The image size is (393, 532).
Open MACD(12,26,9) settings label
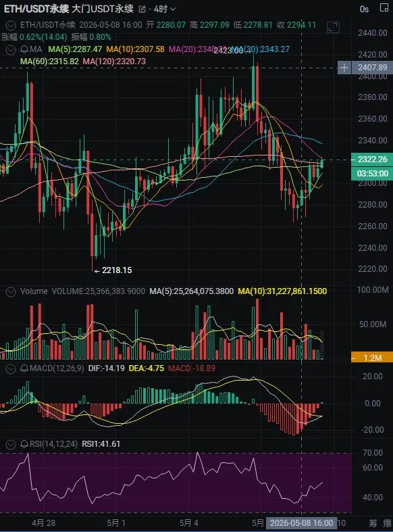pos(57,368)
